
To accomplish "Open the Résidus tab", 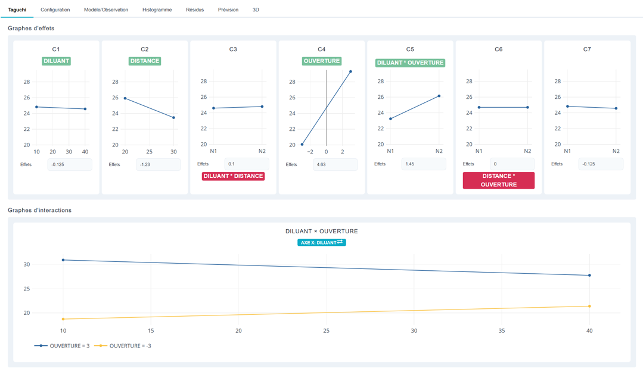I will pyautogui.click(x=195, y=9).
